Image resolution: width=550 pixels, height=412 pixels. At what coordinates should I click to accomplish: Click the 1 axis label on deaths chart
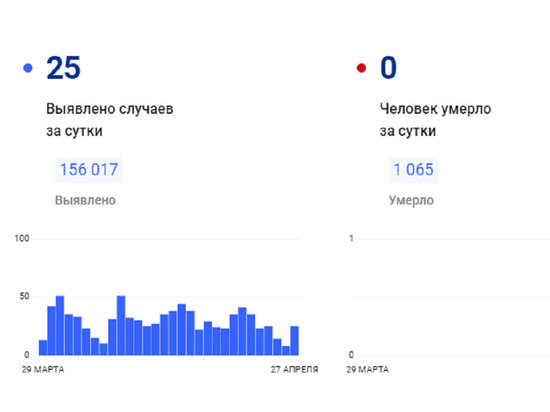(351, 239)
